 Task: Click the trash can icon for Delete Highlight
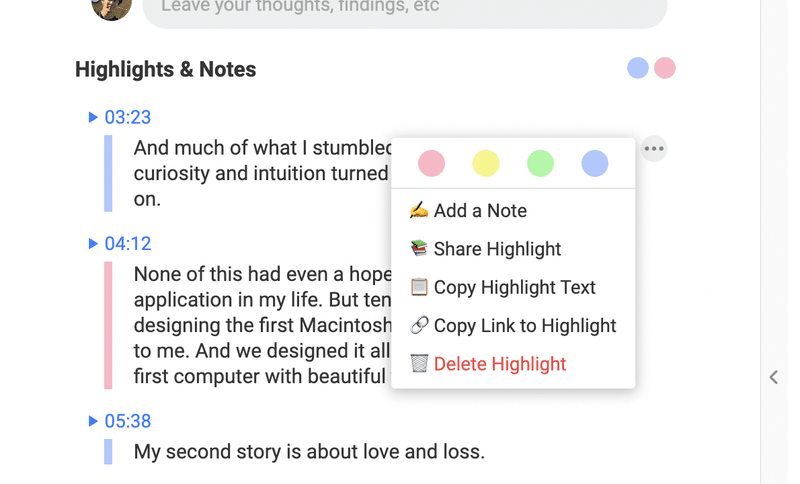419,363
